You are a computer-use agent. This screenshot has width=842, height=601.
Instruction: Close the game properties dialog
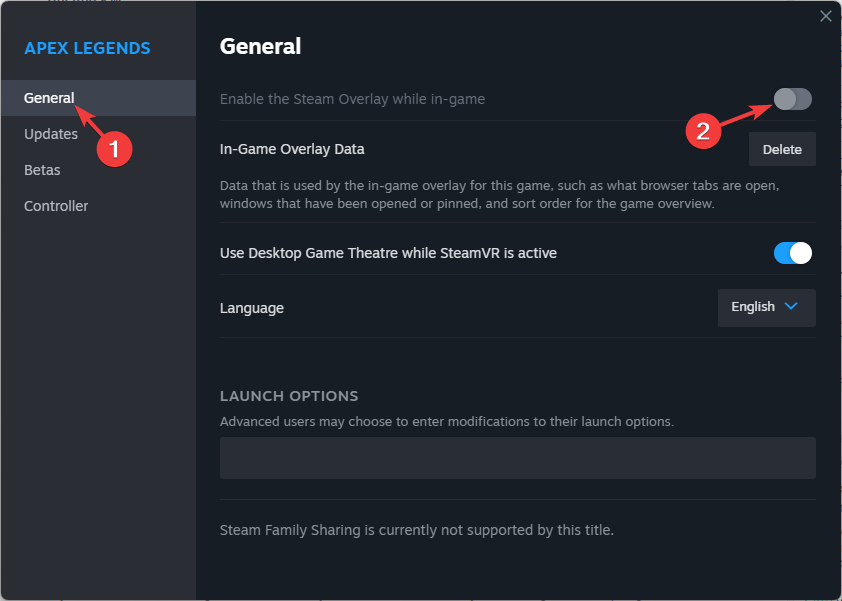point(825,16)
